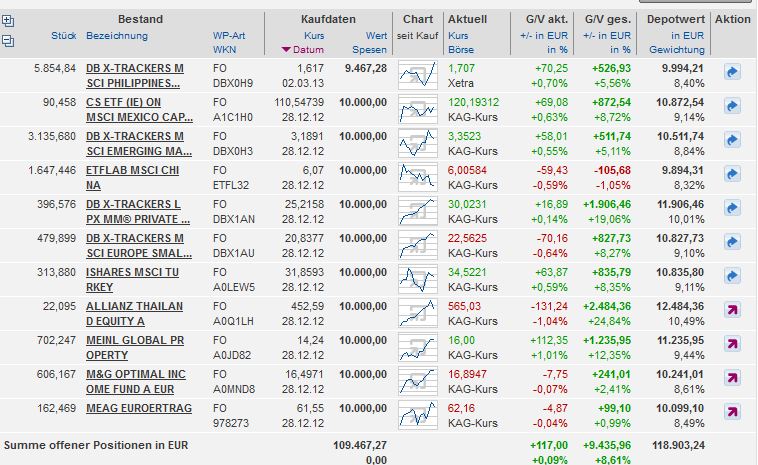Sort by Bezeichnung column header
758x465 pixels.
point(117,36)
